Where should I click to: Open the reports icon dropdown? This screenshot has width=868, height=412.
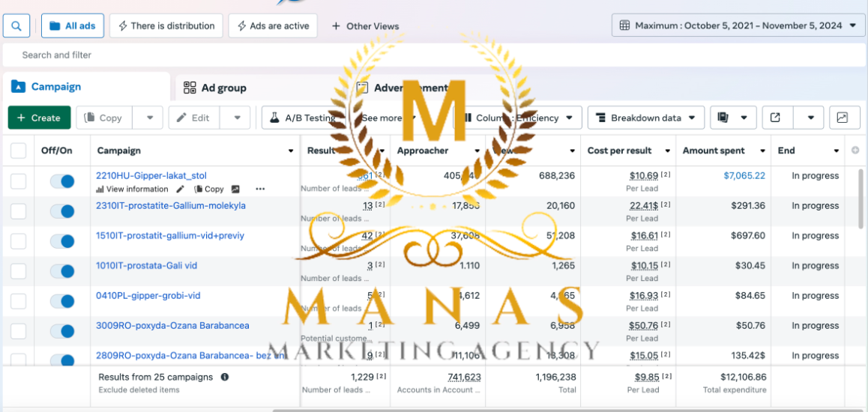tap(734, 118)
